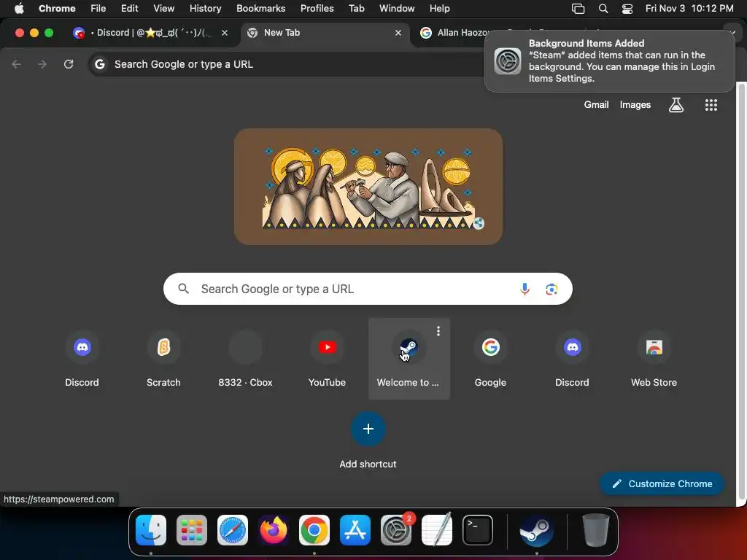The image size is (747, 560).
Task: Open Launchpad from the Dock
Action: 192,530
